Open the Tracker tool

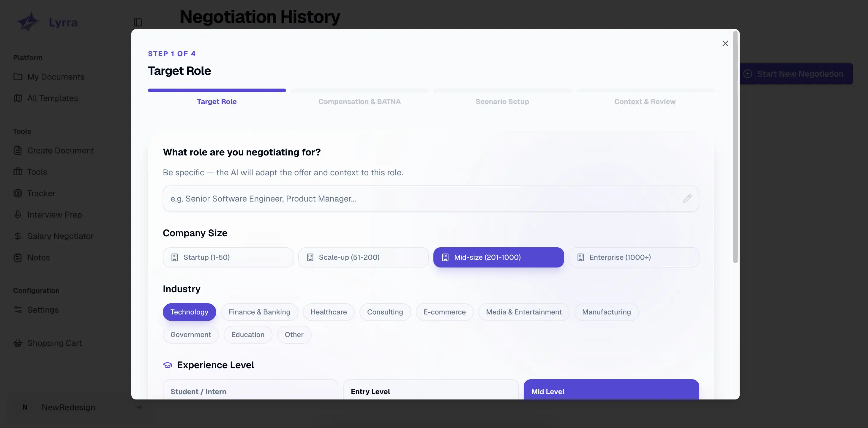coord(41,193)
